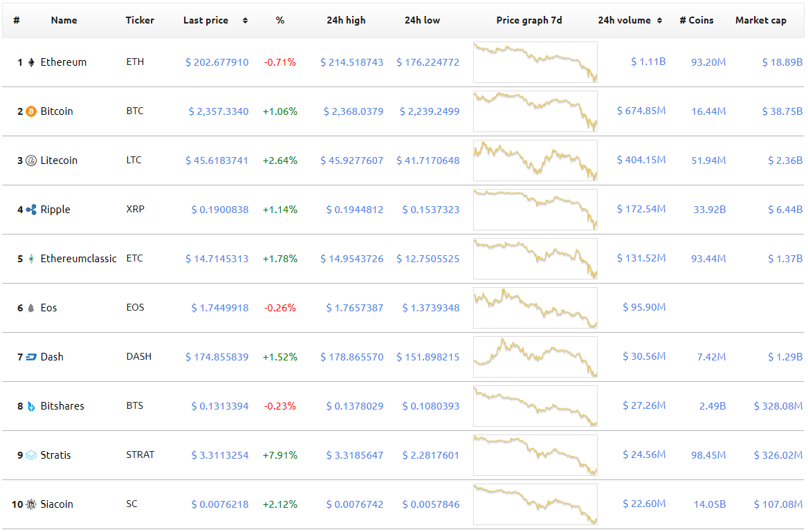The image size is (808, 532).
Task: Click the orange Bitcoin logo icon
Action: pyautogui.click(x=31, y=111)
